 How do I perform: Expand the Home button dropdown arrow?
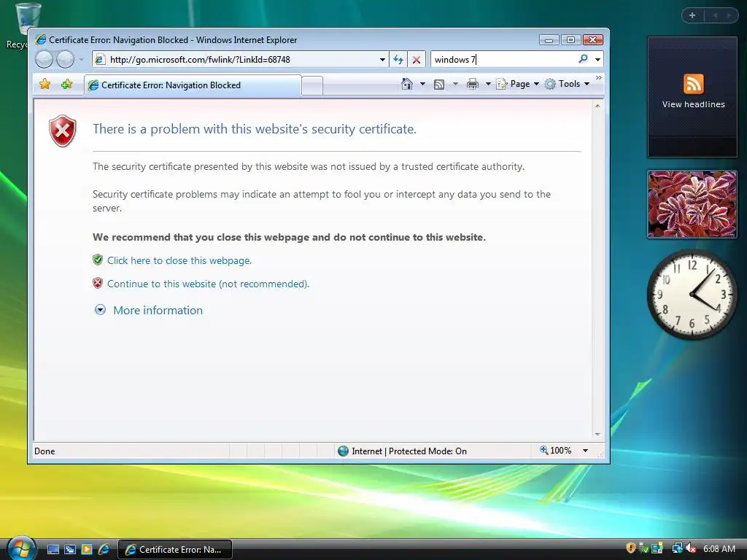pos(422,84)
